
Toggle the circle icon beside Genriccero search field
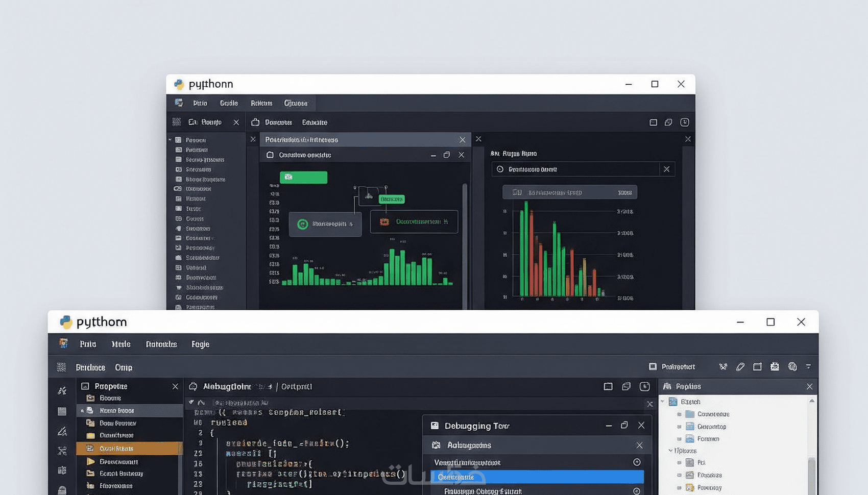coord(500,169)
